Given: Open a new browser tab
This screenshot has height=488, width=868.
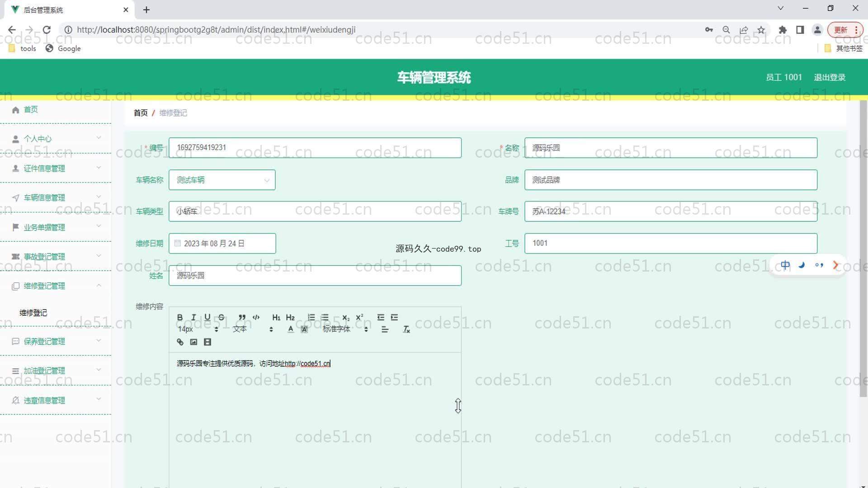Looking at the screenshot, I should click(146, 9).
